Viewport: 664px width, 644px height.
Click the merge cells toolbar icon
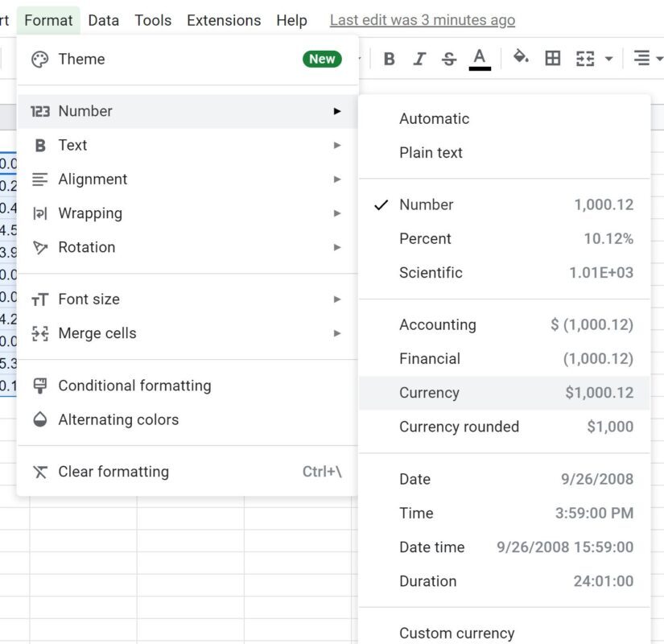[x=585, y=59]
